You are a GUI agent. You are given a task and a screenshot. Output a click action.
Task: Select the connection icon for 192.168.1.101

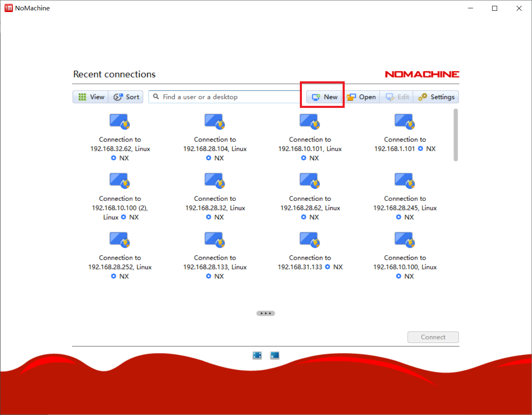click(405, 122)
